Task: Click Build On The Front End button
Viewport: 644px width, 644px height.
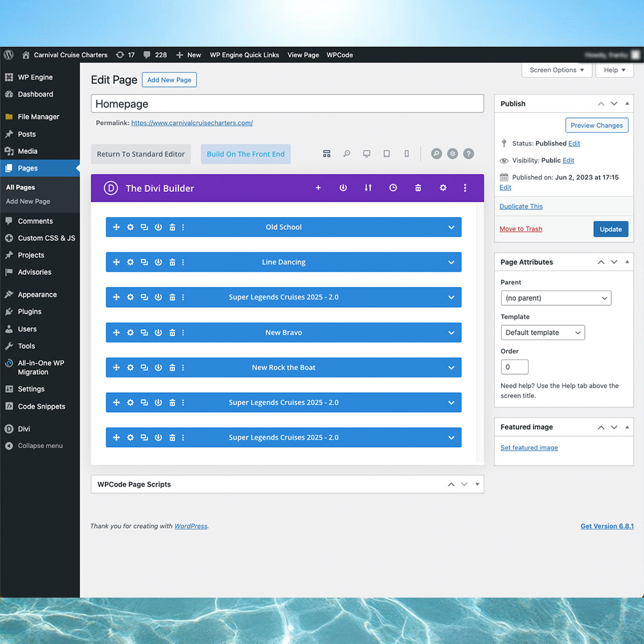Action: point(245,154)
